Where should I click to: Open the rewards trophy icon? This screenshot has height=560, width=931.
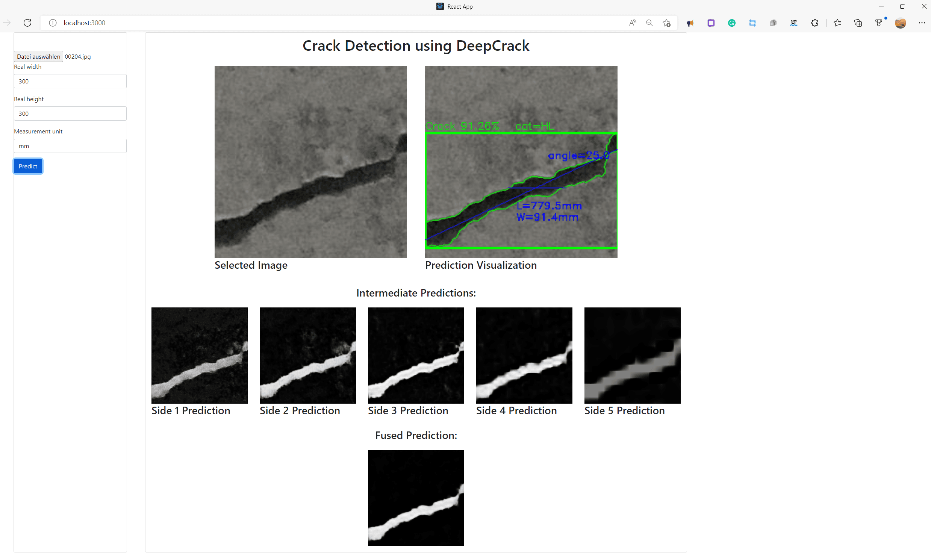point(879,23)
